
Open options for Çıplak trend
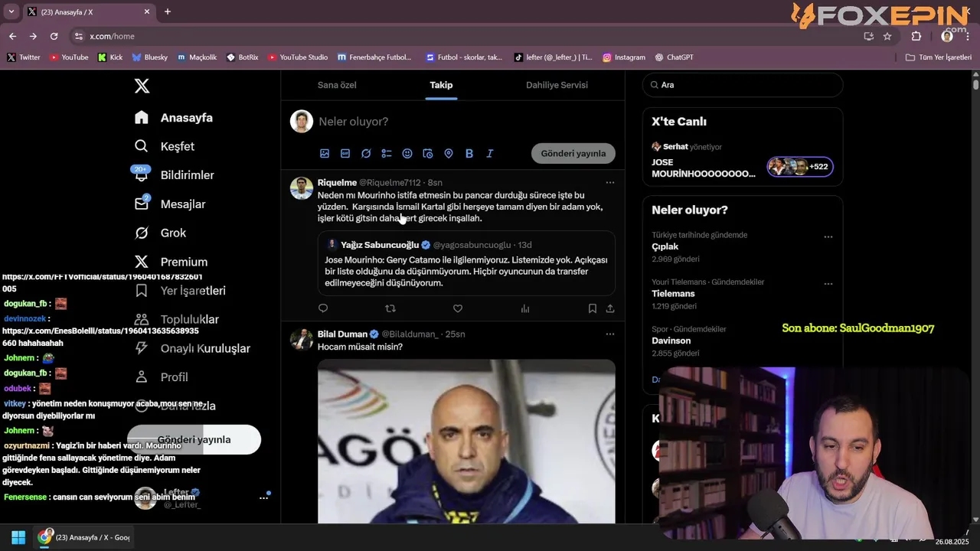click(828, 237)
